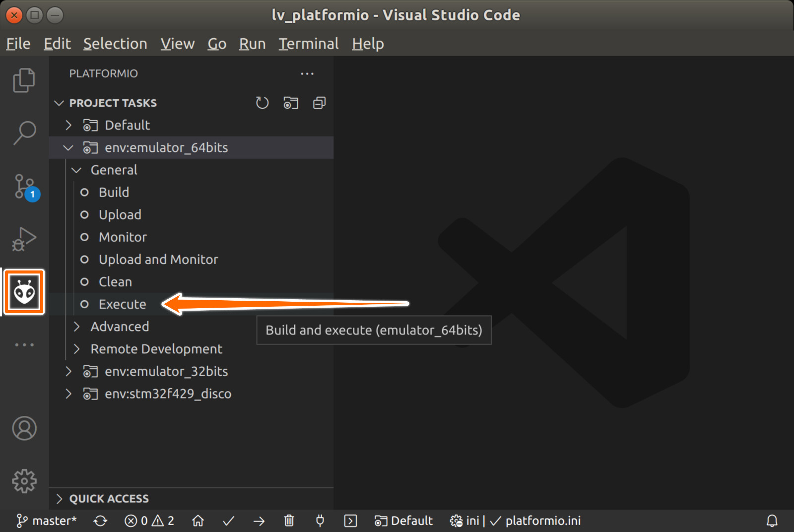Open the Manage gear icon
The image size is (794, 532).
[24, 481]
